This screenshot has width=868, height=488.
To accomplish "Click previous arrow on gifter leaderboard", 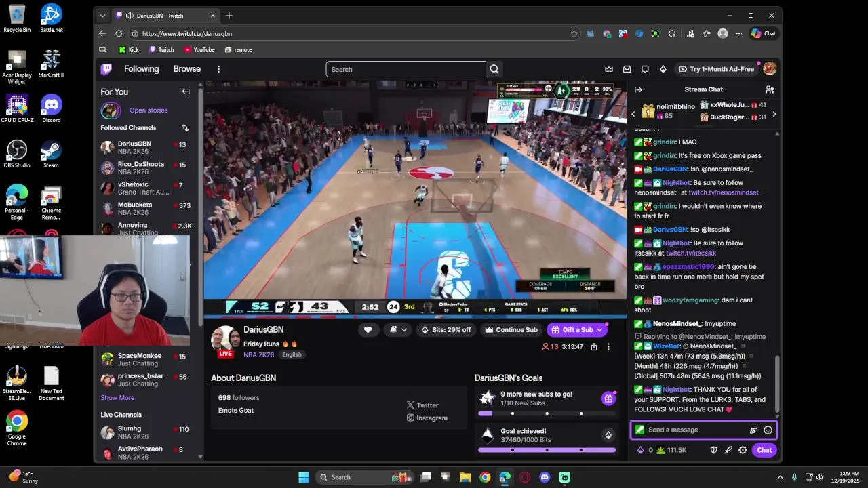I will [x=633, y=115].
